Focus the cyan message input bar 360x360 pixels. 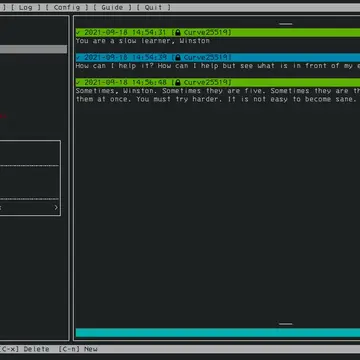coord(218,333)
